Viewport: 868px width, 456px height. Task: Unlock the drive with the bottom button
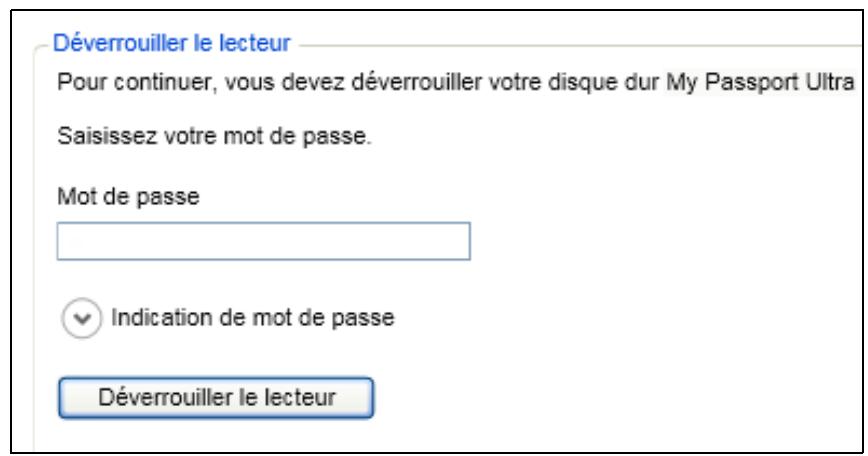(x=216, y=397)
